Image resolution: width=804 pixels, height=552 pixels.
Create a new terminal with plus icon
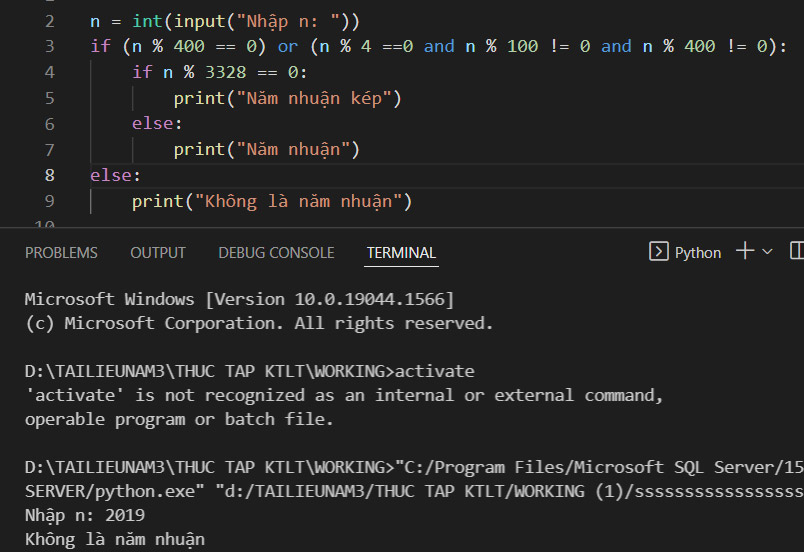point(744,251)
